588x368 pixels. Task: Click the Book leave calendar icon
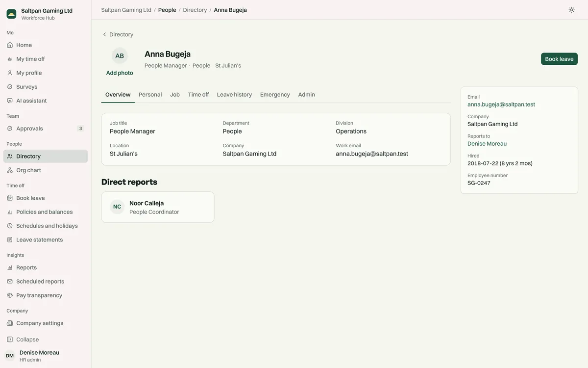click(x=10, y=198)
